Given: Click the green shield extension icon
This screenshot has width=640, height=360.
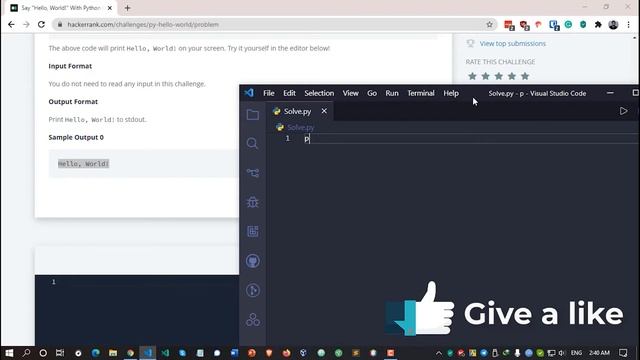Looking at the screenshot, I should coord(583,24).
